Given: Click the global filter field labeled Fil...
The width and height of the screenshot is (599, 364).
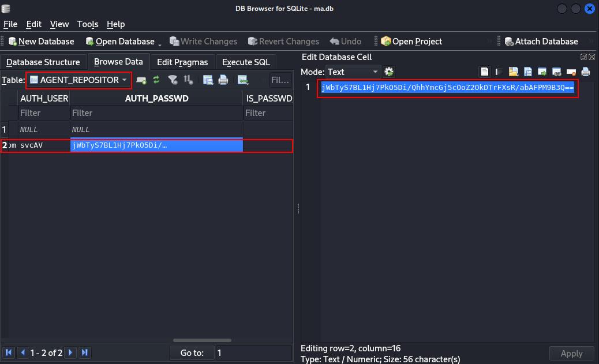Looking at the screenshot, I should tap(280, 80).
